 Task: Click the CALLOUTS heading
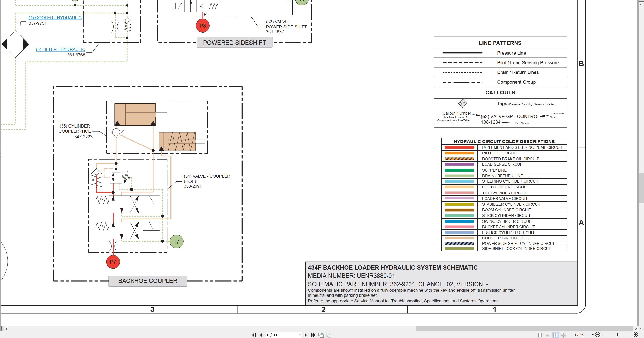coord(500,93)
